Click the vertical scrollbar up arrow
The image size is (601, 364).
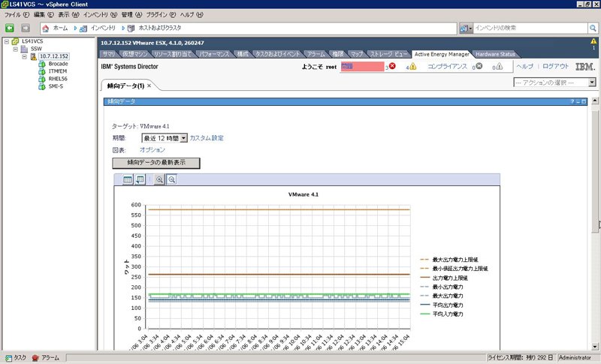pos(595,101)
